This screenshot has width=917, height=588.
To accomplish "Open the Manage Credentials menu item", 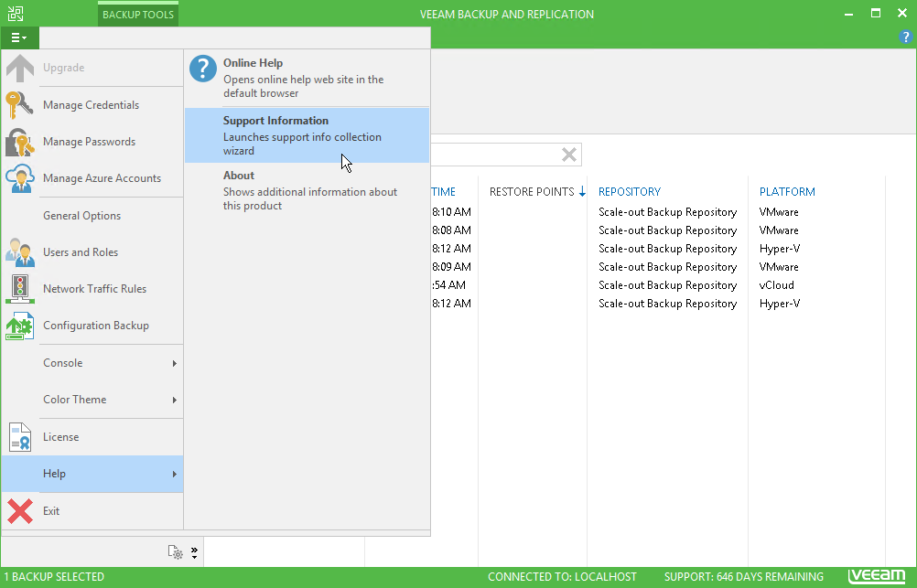I will (x=92, y=105).
